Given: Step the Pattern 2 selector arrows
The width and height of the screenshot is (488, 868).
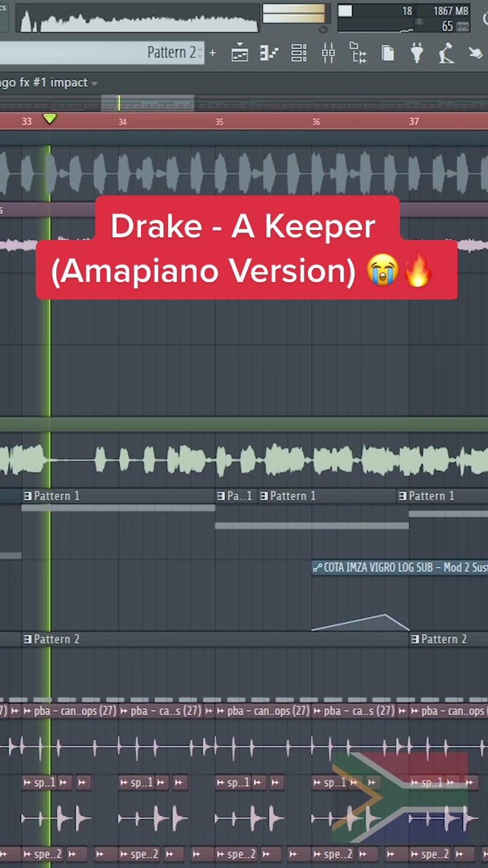Looking at the screenshot, I should pyautogui.click(x=201, y=53).
